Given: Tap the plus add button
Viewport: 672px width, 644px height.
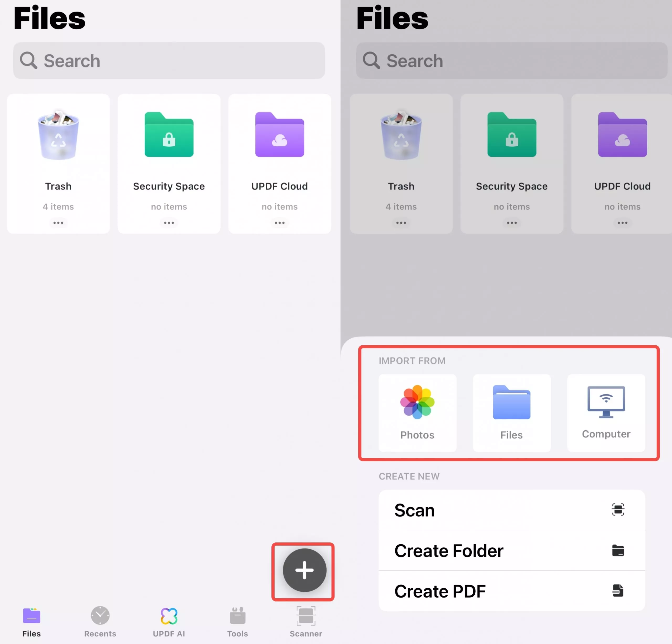Looking at the screenshot, I should (x=304, y=570).
